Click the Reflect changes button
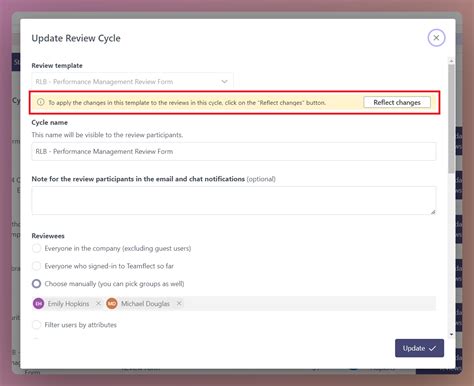Screen dimensions: 474x386 pos(397,102)
